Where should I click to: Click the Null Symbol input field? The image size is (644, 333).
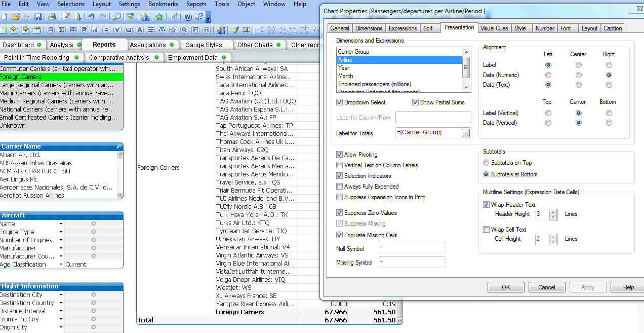(x=412, y=248)
